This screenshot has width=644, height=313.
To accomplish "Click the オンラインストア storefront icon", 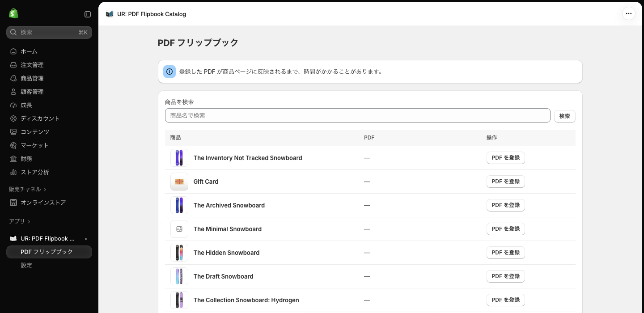I will (x=13, y=203).
